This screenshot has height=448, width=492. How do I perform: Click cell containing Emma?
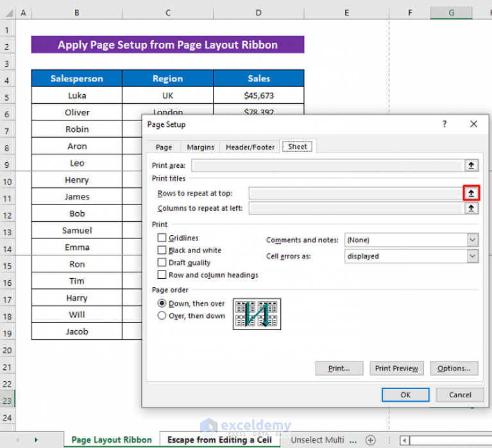click(x=76, y=247)
